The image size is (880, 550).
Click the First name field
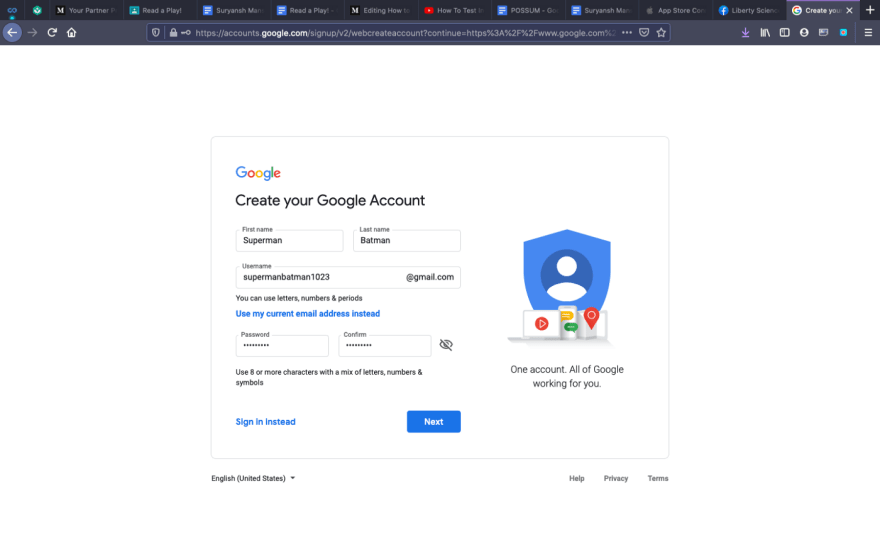pyautogui.click(x=289, y=240)
